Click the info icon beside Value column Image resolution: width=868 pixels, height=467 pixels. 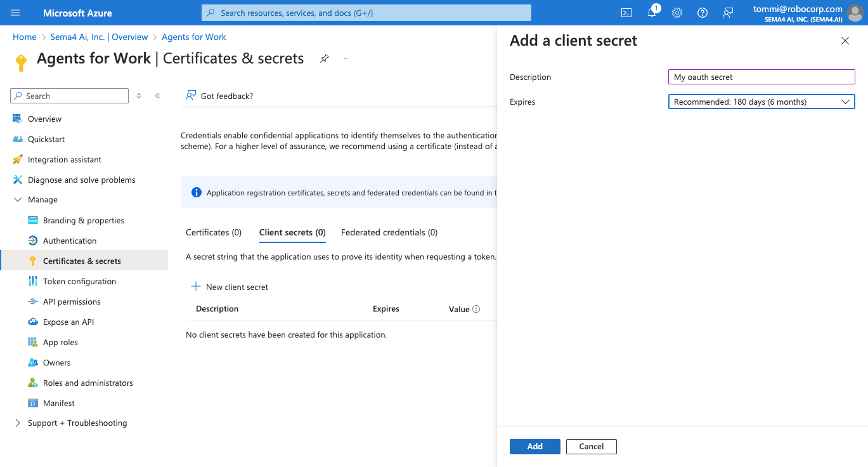[476, 310]
